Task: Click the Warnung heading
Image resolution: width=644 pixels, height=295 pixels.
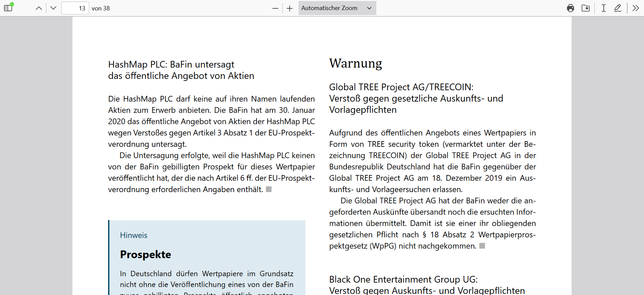Action: [x=356, y=63]
